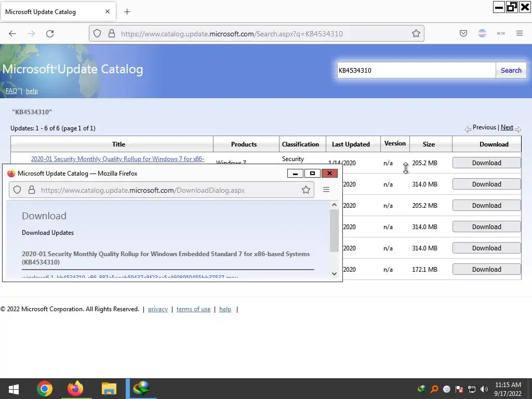Click the Microsoft Update Catalog banner title
The width and height of the screenshot is (532, 399).
tap(72, 69)
